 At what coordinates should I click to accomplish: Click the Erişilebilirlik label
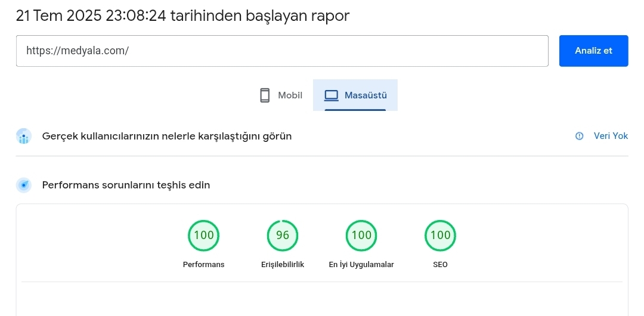click(x=283, y=265)
